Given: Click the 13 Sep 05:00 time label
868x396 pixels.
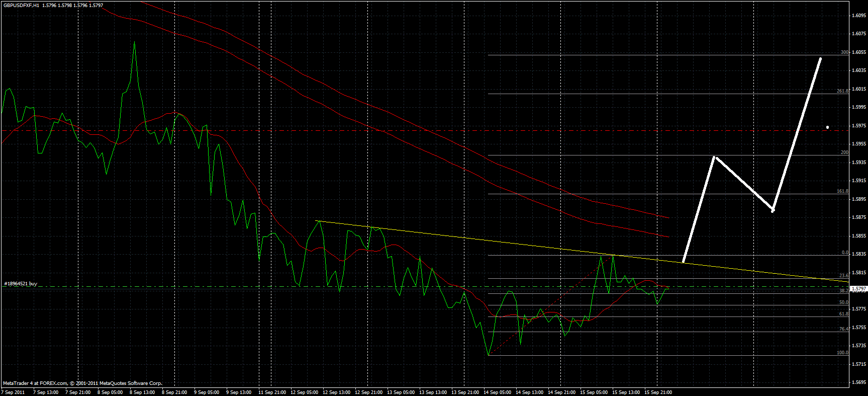Looking at the screenshot, I should click(x=401, y=392).
